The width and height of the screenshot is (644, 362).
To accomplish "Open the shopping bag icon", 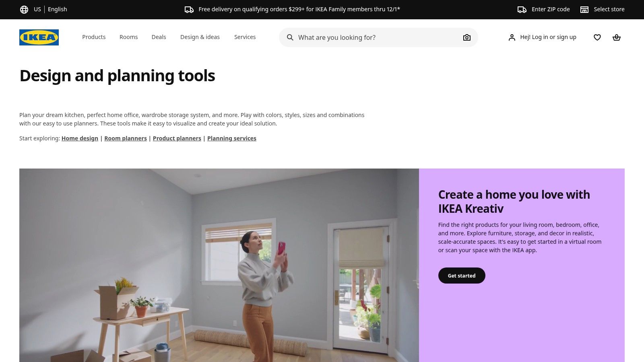I will (x=617, y=37).
